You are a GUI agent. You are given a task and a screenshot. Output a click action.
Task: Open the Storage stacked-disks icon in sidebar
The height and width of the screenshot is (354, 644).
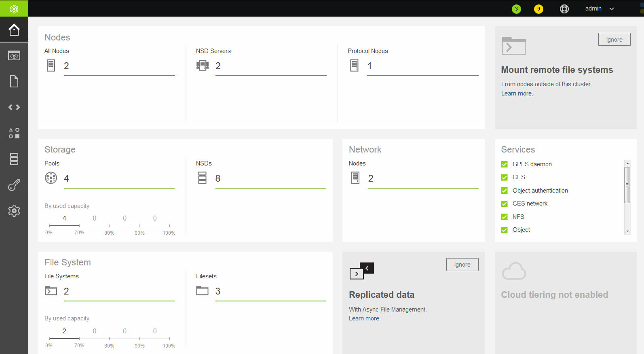[14, 159]
